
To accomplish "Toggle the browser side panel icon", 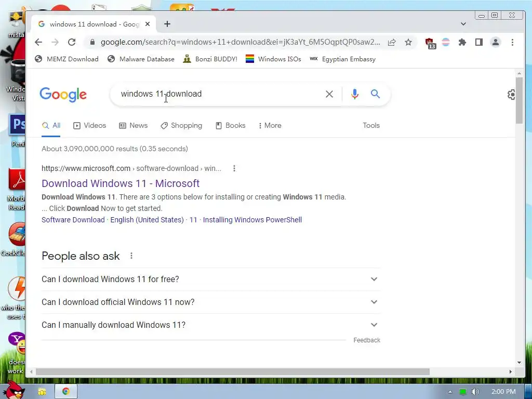I will coord(478,42).
